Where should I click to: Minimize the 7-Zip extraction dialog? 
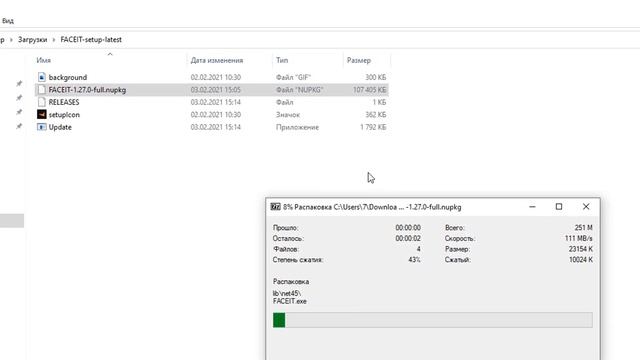pyautogui.click(x=532, y=207)
